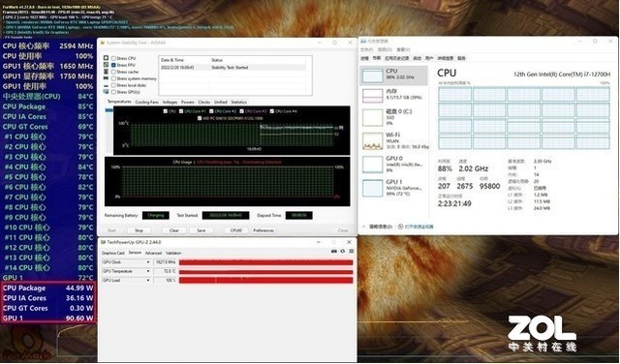Image resolution: width=620 pixels, height=364 pixels.
Task: Select Wi-Fi in Task Manager sidebar
Action: pyautogui.click(x=394, y=140)
